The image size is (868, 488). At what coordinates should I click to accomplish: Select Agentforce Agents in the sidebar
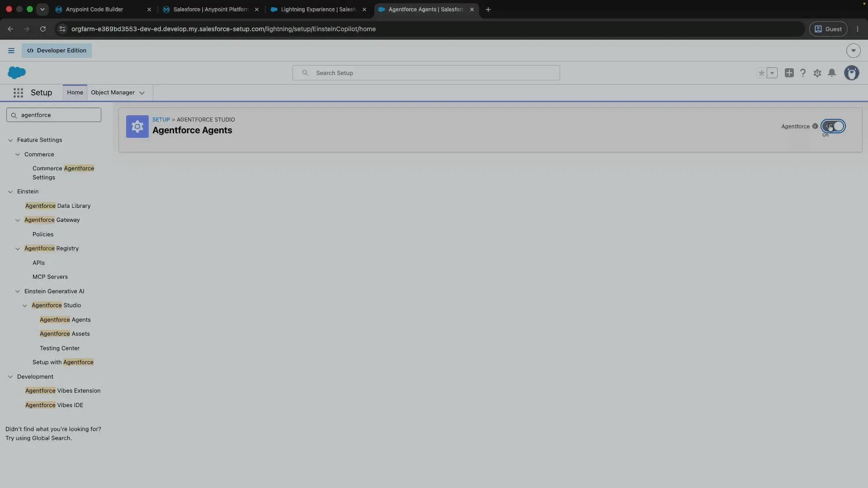tap(65, 320)
